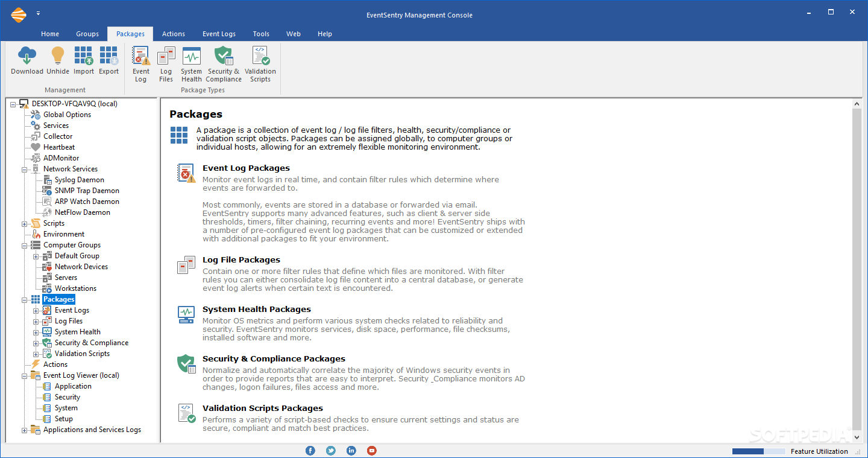Image resolution: width=868 pixels, height=458 pixels.
Task: Click the Syslog Daemon icon in tree
Action: click(47, 180)
